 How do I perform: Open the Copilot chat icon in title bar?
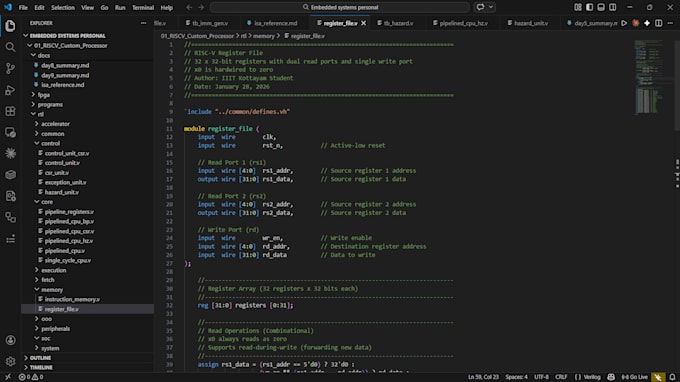tap(480, 7)
